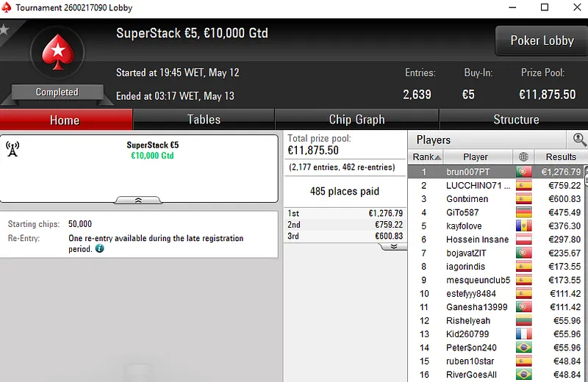Sort players by Results column

(560, 156)
